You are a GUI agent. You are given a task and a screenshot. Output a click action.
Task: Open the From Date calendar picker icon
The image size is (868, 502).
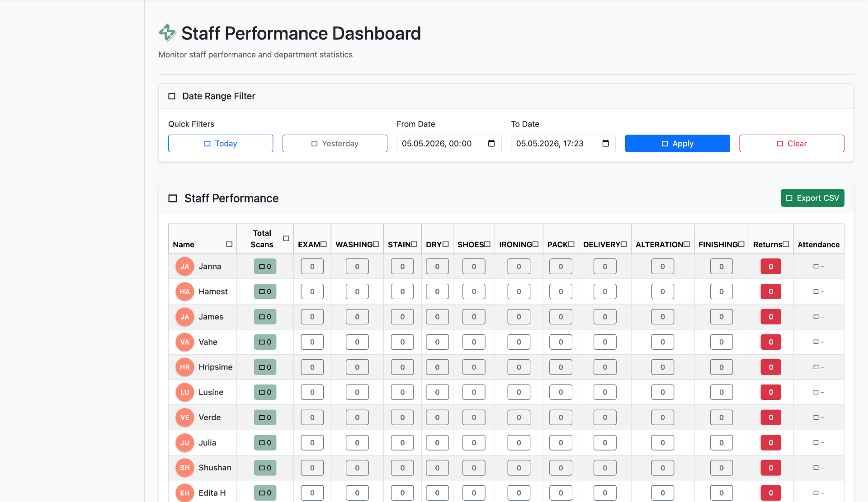[491, 143]
